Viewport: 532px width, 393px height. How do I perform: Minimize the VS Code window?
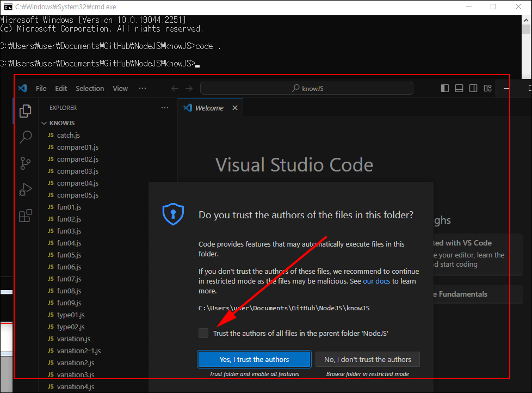pos(506,88)
